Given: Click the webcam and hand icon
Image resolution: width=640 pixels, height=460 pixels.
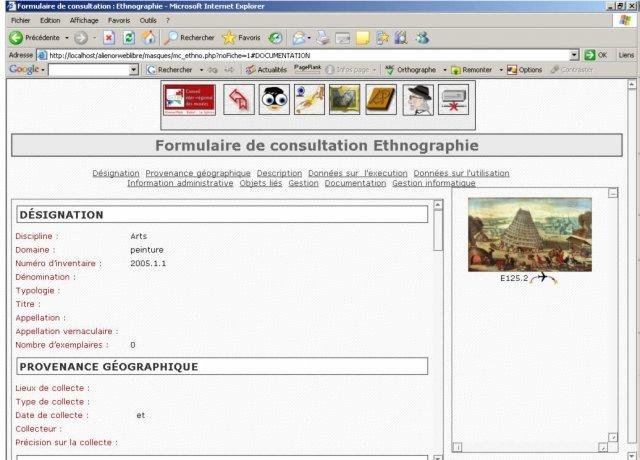Looking at the screenshot, I should coord(309,100).
